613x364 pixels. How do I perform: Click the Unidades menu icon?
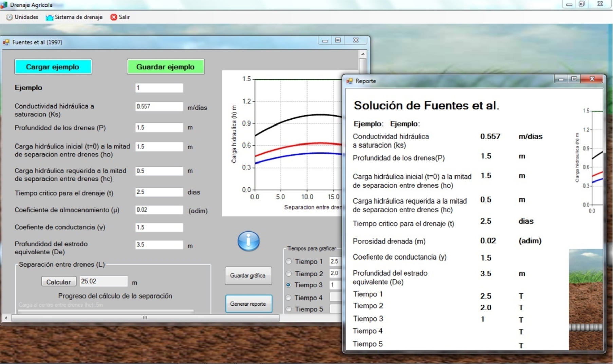(9, 17)
